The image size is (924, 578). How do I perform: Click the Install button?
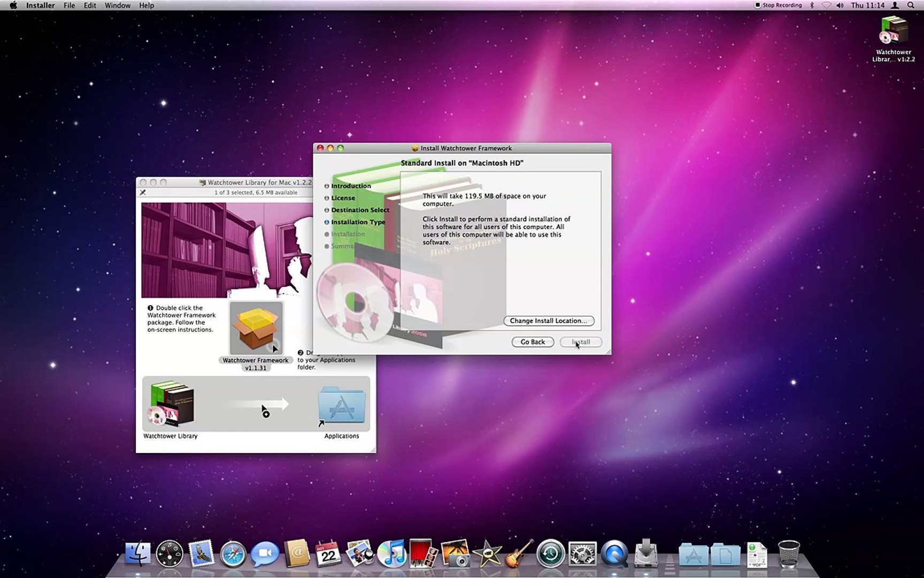(x=581, y=342)
